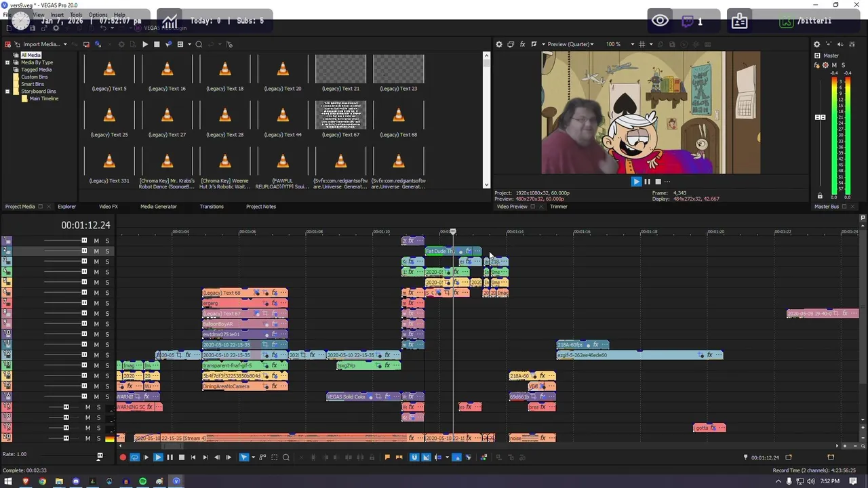Open Project Video Properties gear in preview

coord(499,44)
